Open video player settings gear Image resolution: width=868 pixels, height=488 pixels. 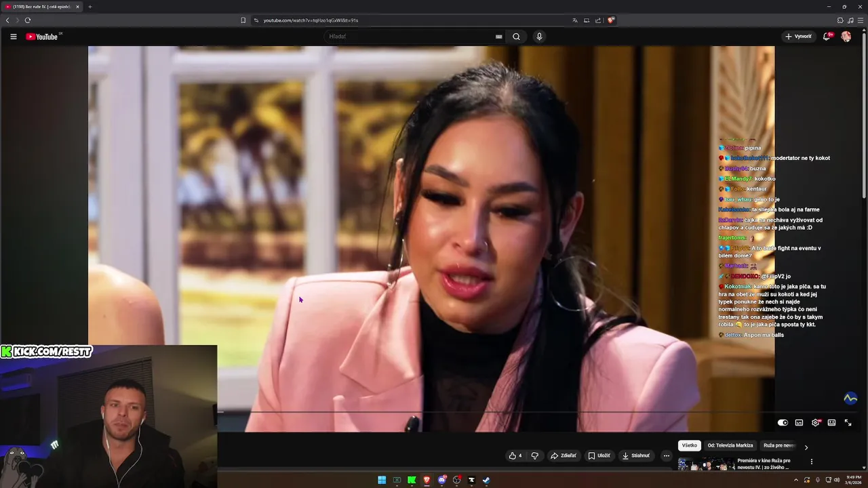click(816, 422)
